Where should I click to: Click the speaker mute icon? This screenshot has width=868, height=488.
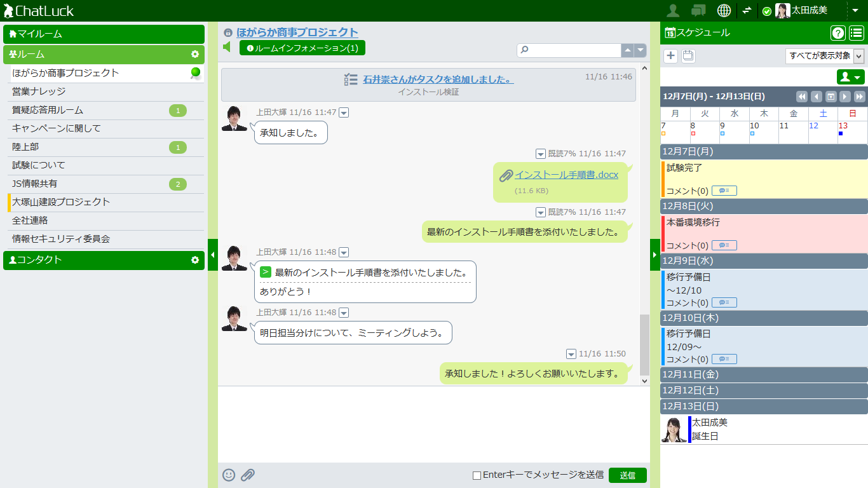click(227, 47)
